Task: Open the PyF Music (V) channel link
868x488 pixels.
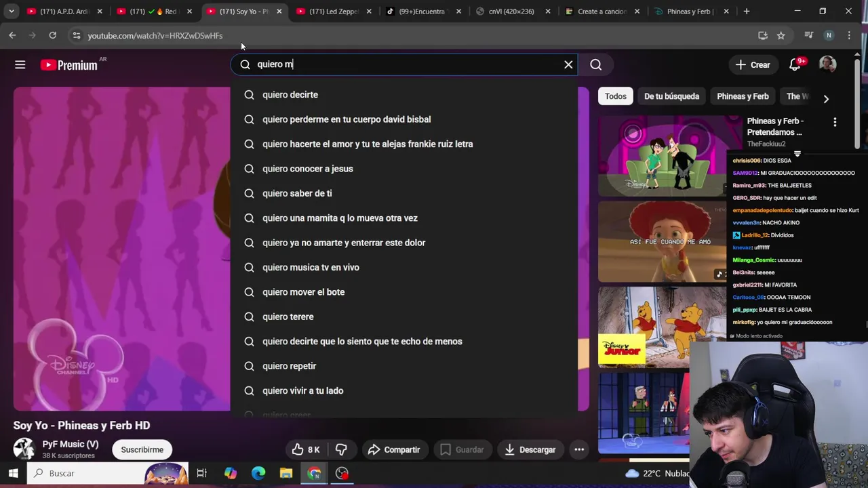Action: 70,444
